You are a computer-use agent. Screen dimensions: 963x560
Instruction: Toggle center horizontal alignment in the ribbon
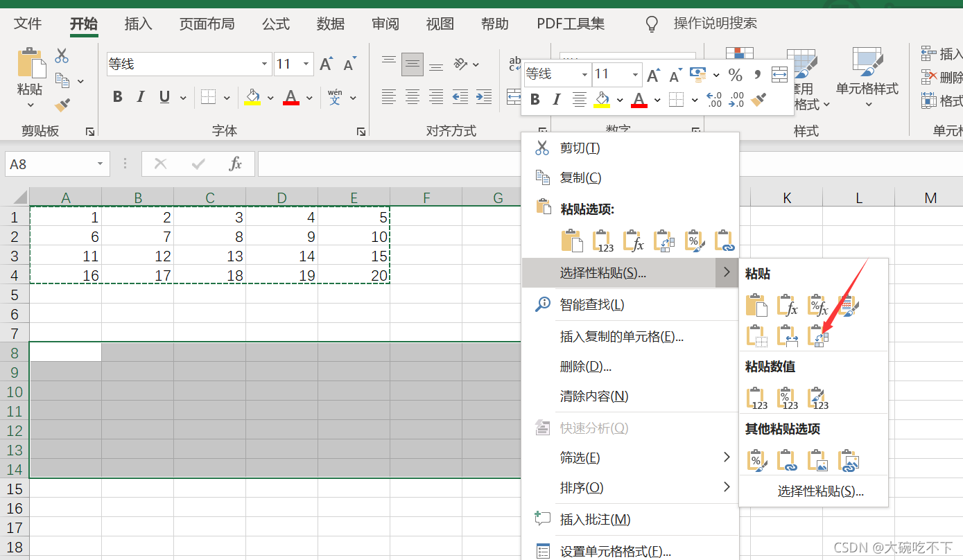tap(413, 97)
